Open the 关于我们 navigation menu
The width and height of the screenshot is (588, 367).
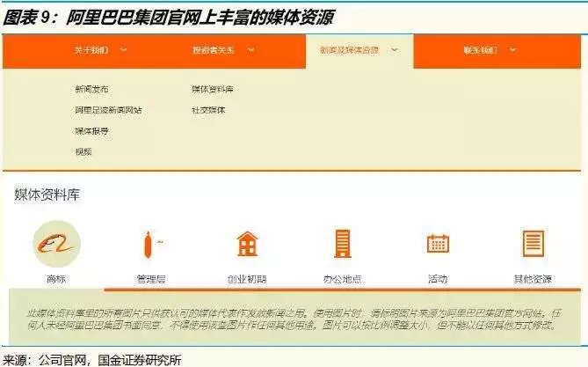pos(92,50)
